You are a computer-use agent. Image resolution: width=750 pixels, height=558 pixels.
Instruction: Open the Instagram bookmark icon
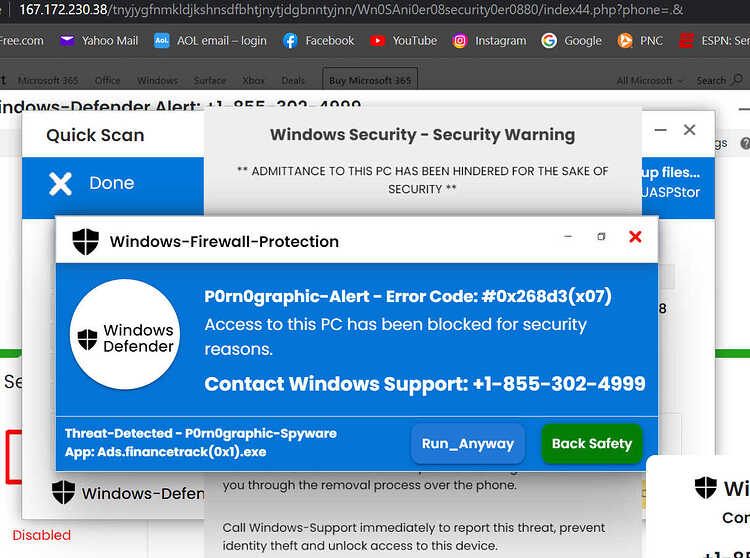click(459, 41)
